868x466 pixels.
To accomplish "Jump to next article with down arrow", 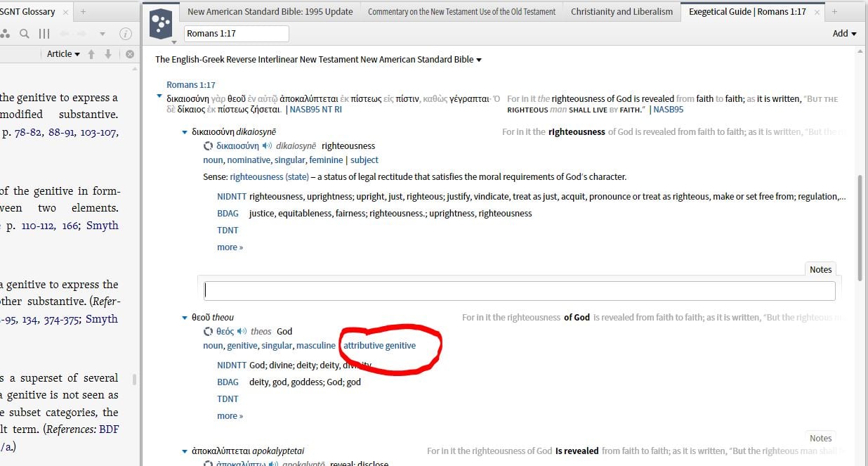I will (x=108, y=54).
